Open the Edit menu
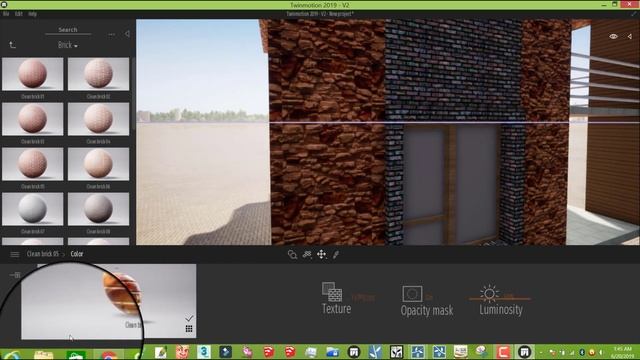The width and height of the screenshot is (640, 360). (x=19, y=14)
